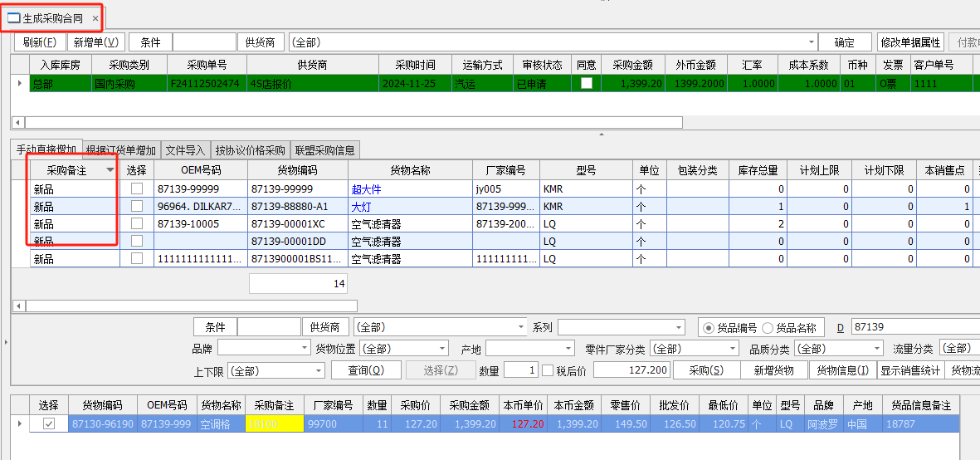Click the left arrow of top grid scrollbar
Viewport: 980px width, 460px height.
(x=17, y=123)
